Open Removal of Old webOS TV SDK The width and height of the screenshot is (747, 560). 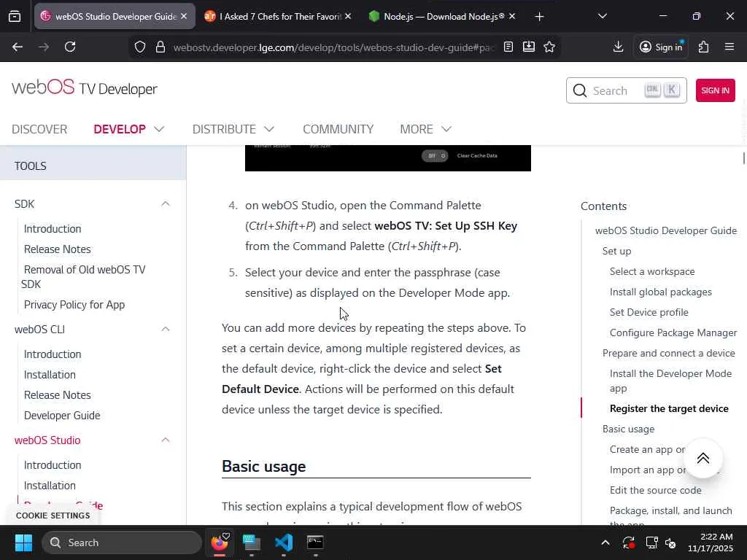83,276
